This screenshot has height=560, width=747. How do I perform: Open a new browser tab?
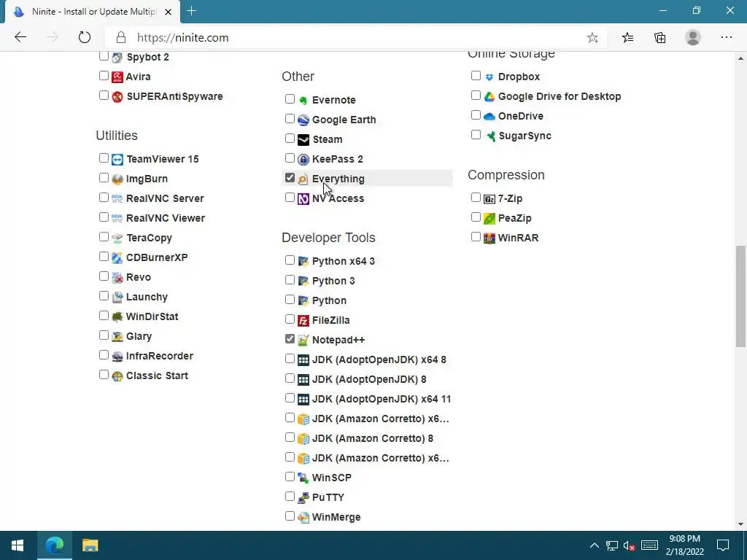pyautogui.click(x=192, y=11)
